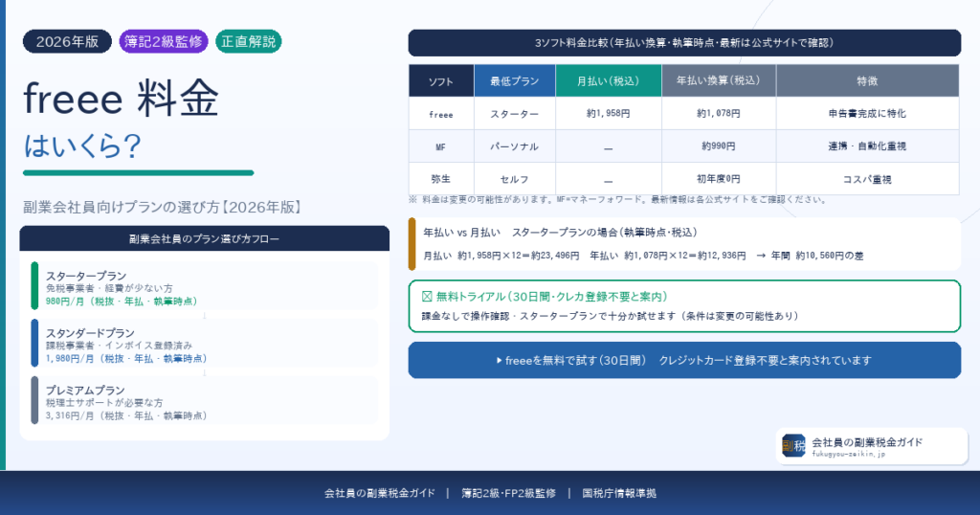Click the dash in 弥生's 月払い cell

click(608, 181)
